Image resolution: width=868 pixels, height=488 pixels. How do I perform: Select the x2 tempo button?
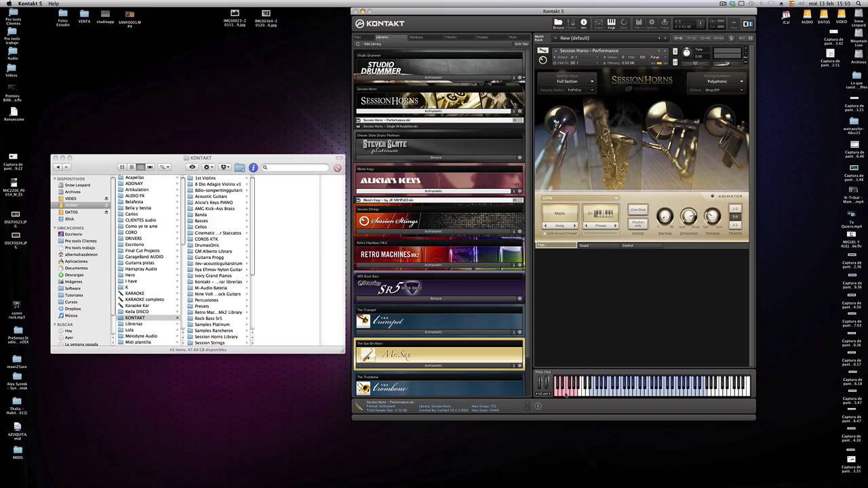tap(735, 225)
